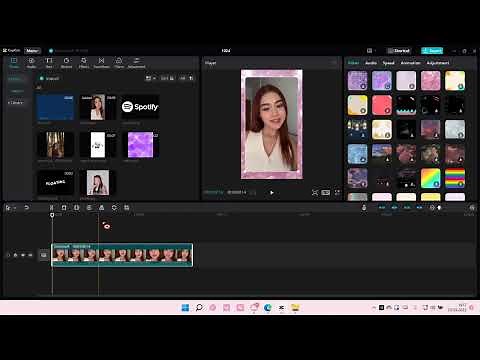The height and width of the screenshot is (360, 480).
Task: Click the Mirror icon in timeline toolbar
Action: 101,208
